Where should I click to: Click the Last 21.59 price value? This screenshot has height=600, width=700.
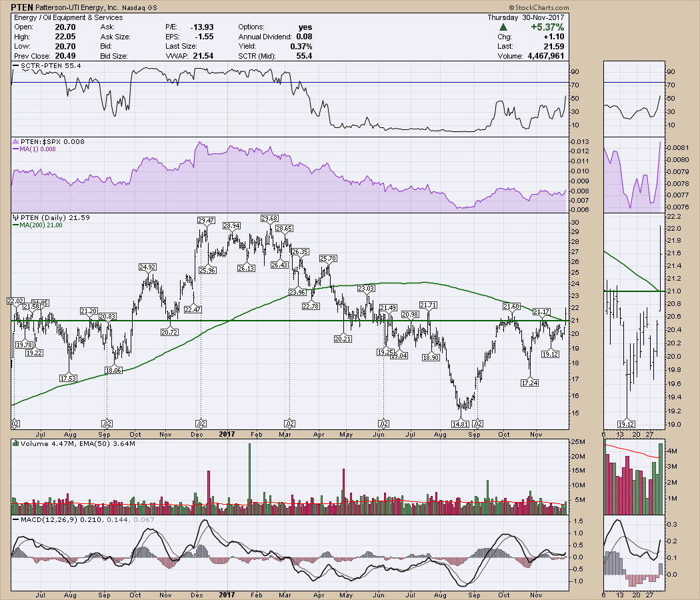click(x=554, y=46)
